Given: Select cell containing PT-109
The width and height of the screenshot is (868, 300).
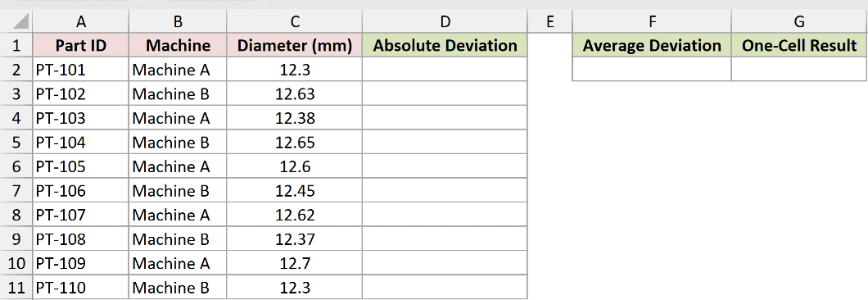Looking at the screenshot, I should click(x=81, y=263).
